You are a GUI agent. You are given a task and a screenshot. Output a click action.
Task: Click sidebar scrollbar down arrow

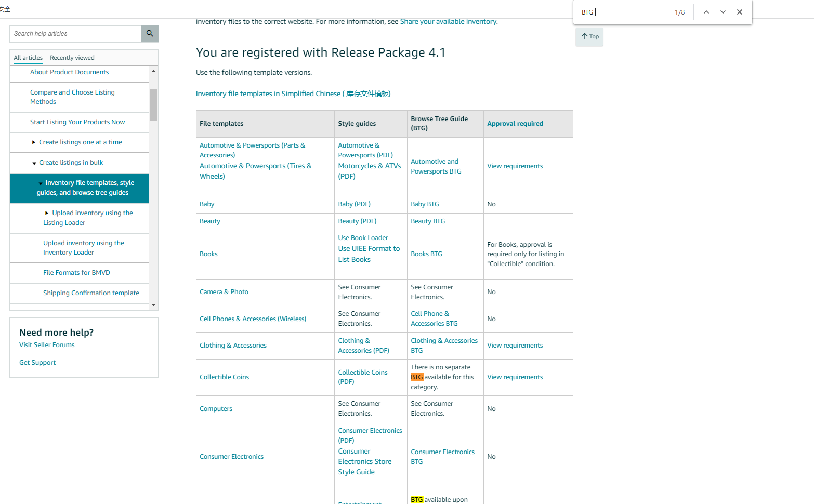tap(153, 305)
